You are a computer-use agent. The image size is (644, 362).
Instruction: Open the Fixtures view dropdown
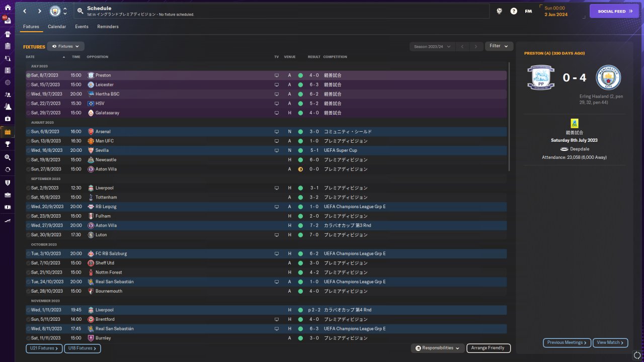65,46
